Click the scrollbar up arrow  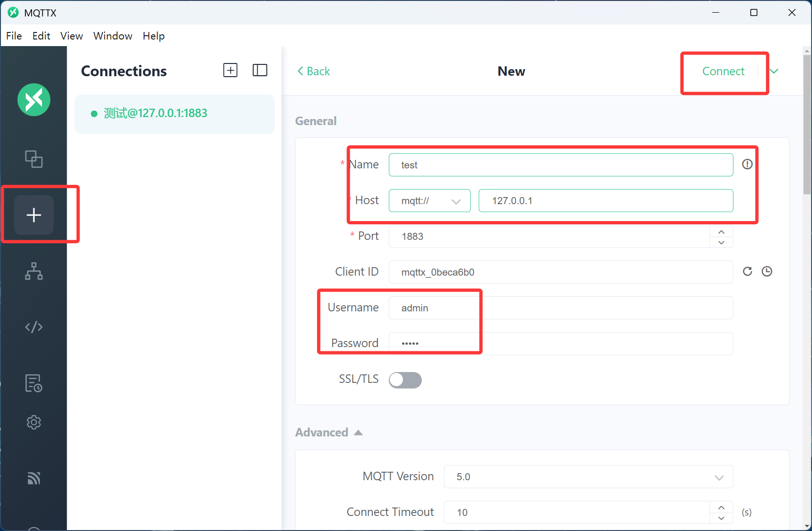pyautogui.click(x=807, y=51)
